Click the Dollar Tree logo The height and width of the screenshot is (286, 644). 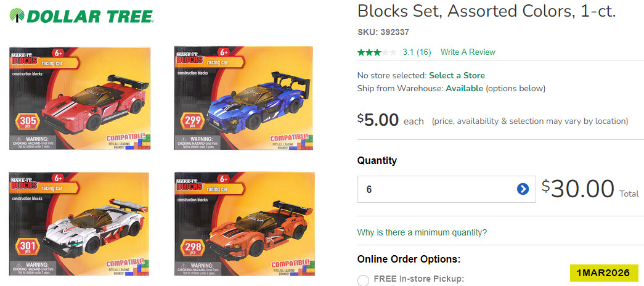coord(82,17)
